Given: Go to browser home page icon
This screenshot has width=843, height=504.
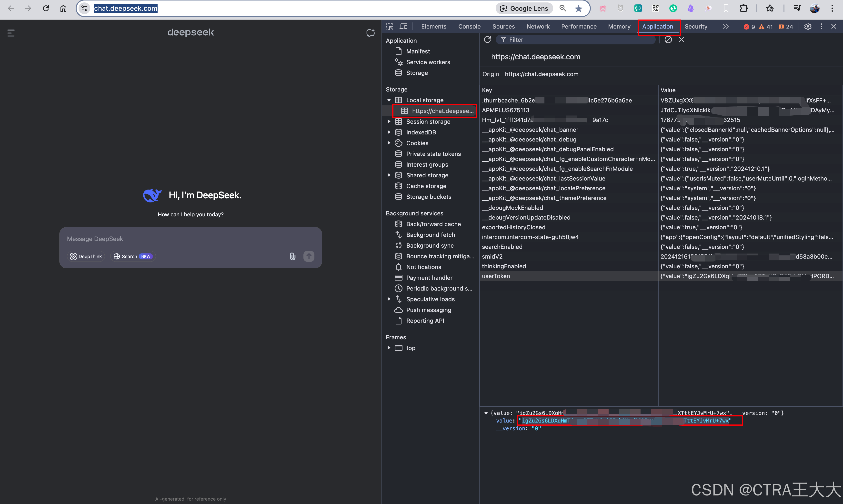Looking at the screenshot, I should [x=63, y=8].
